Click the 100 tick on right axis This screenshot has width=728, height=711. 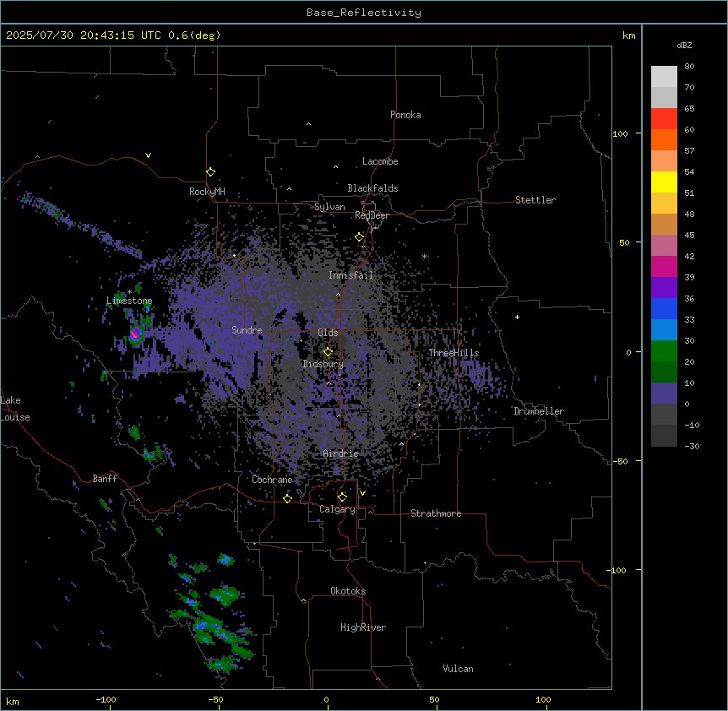620,133
